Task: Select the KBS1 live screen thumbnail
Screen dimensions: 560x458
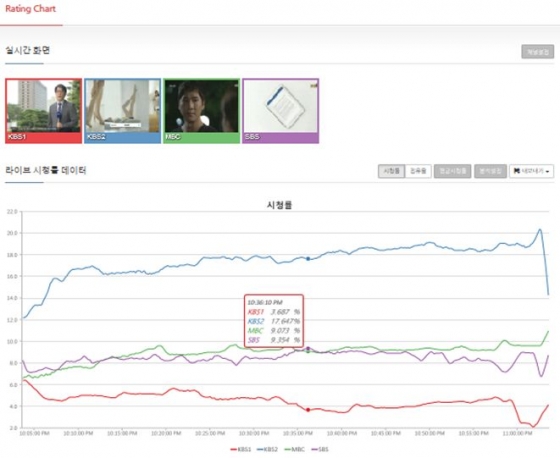Action: click(44, 111)
